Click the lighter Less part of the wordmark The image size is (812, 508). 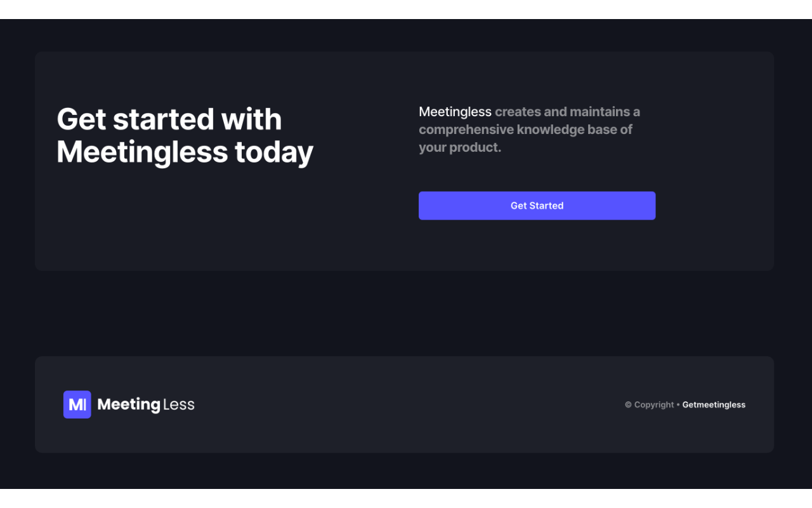coord(180,404)
